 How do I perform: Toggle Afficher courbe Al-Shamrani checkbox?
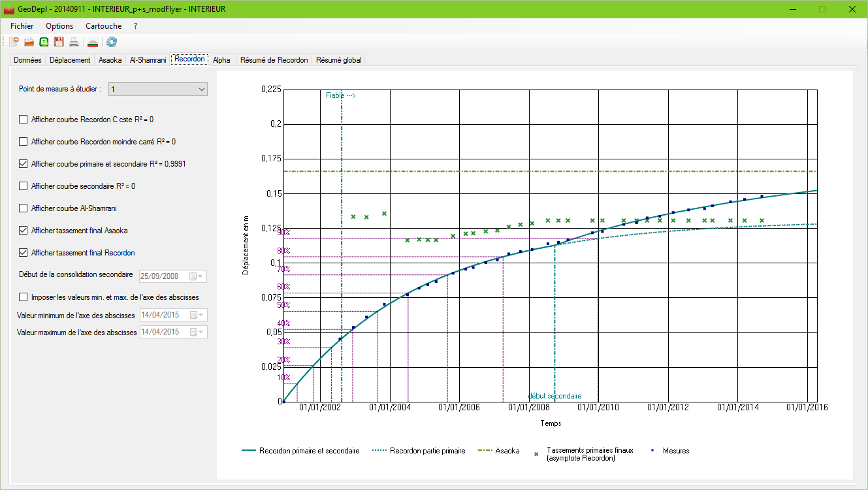click(x=24, y=208)
